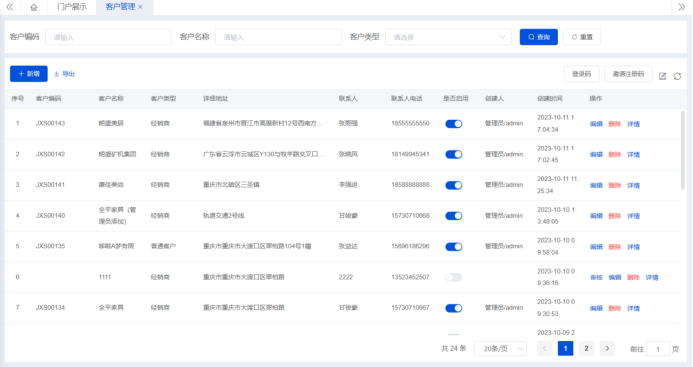The height and width of the screenshot is (367, 693).
Task: Open page 2 of the results
Action: click(x=586, y=348)
